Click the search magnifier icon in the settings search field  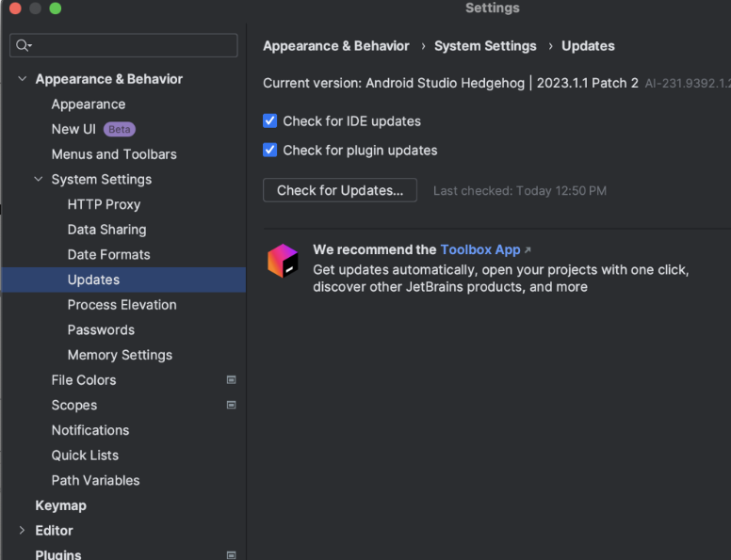coord(24,45)
